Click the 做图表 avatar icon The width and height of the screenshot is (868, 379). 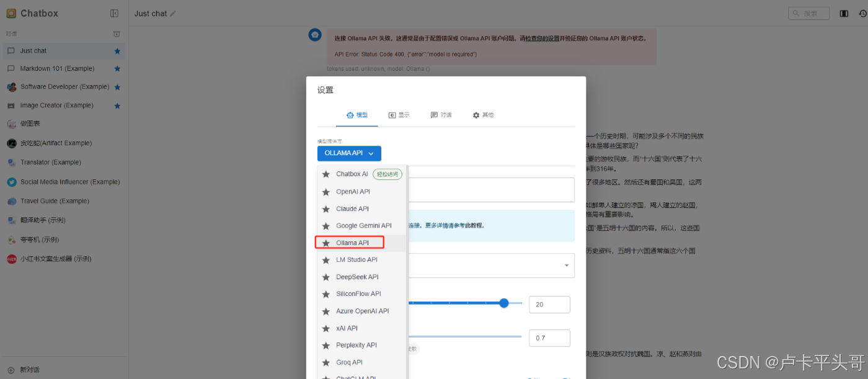pos(11,124)
